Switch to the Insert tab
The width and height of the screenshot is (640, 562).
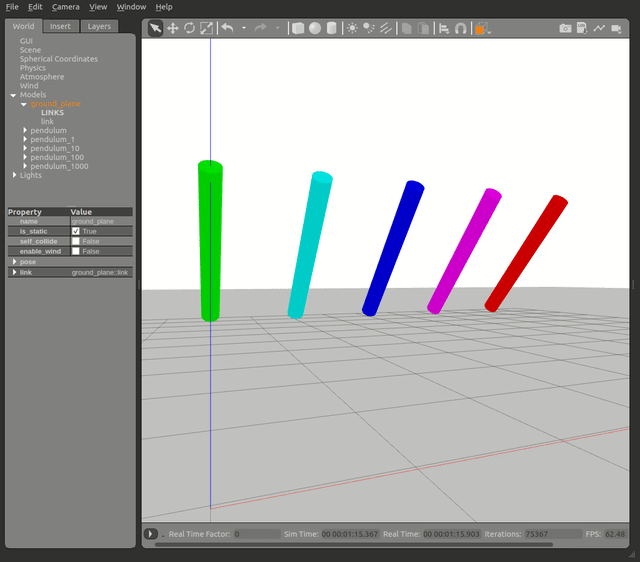coord(60,27)
